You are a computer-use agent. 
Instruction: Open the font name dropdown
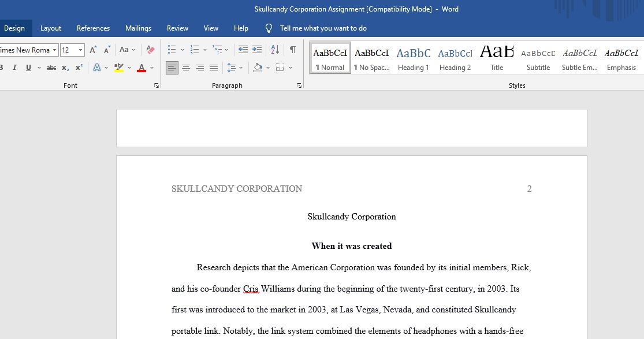click(x=54, y=50)
